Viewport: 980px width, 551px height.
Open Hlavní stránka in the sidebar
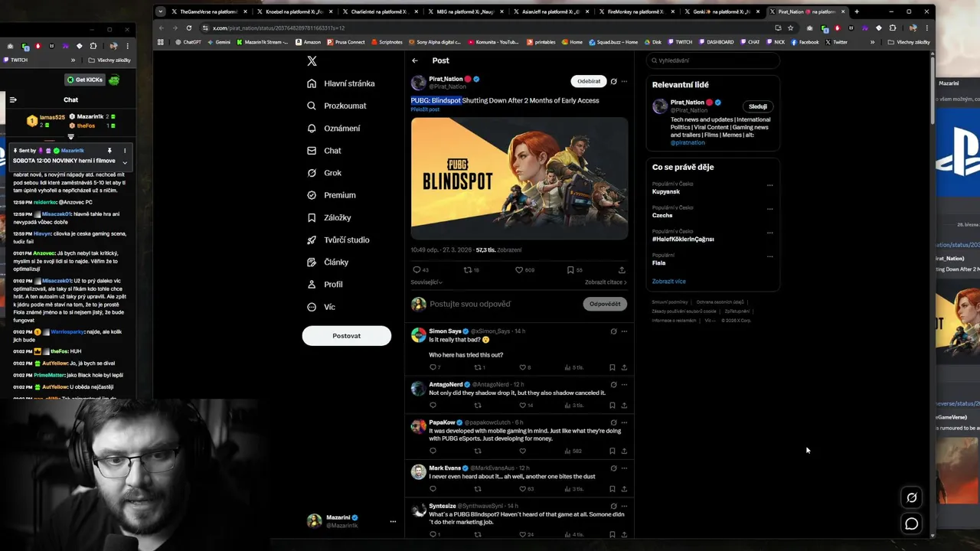click(341, 83)
